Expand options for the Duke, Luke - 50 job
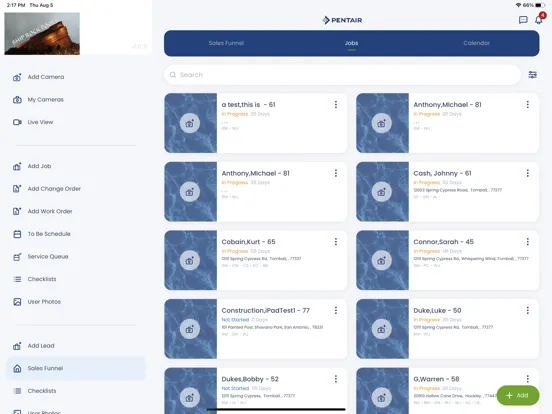This screenshot has width=552, height=414. point(527,310)
